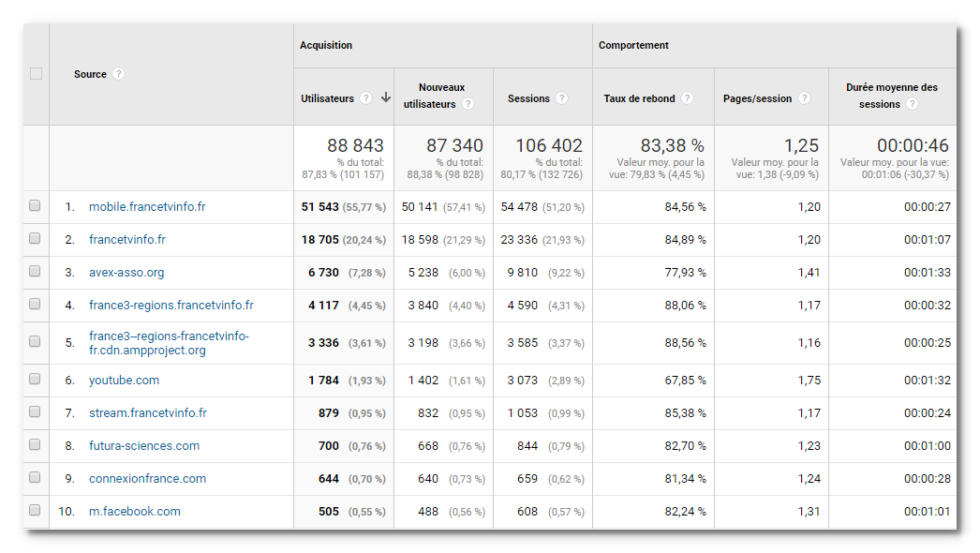Click overall bounce rate 83,38 %

coord(672,145)
